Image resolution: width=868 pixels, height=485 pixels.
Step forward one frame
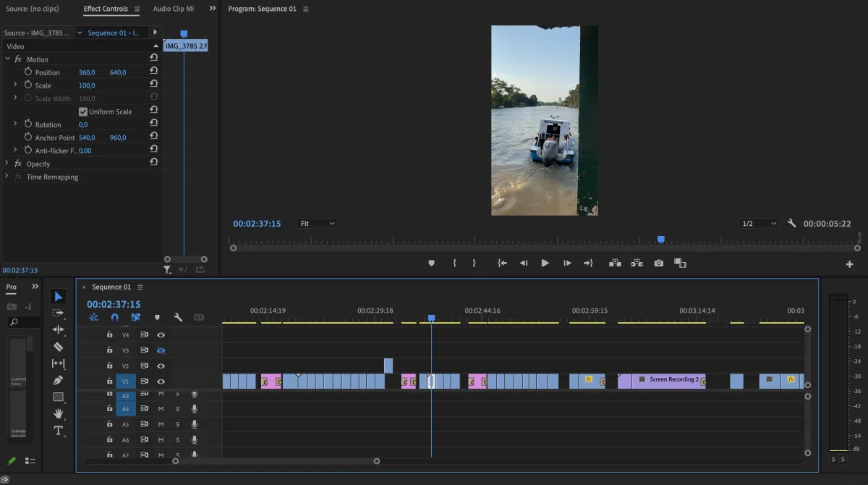pos(567,263)
